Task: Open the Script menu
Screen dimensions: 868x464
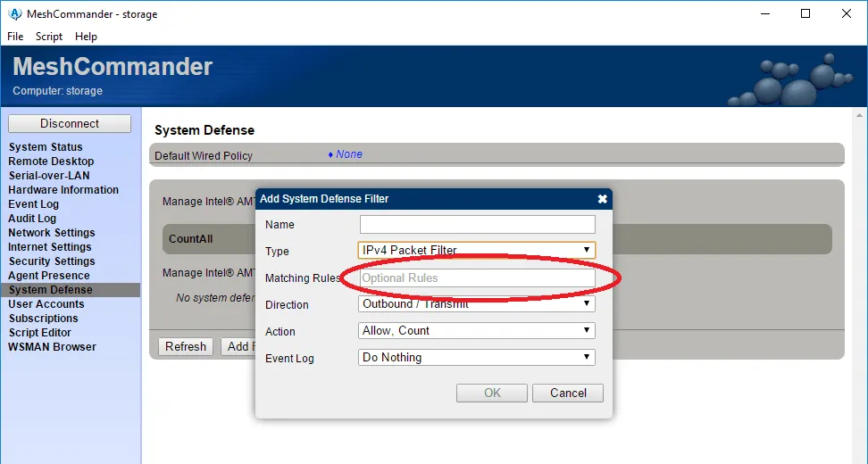Action: click(x=49, y=37)
